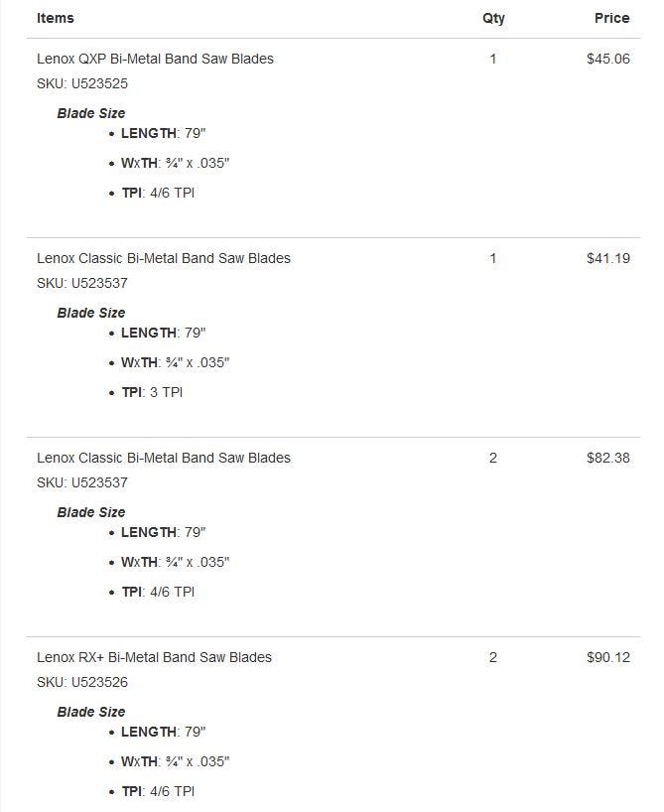The image size is (664, 812).
Task: Click Lenox Classic item priced $82.38
Action: (x=163, y=458)
